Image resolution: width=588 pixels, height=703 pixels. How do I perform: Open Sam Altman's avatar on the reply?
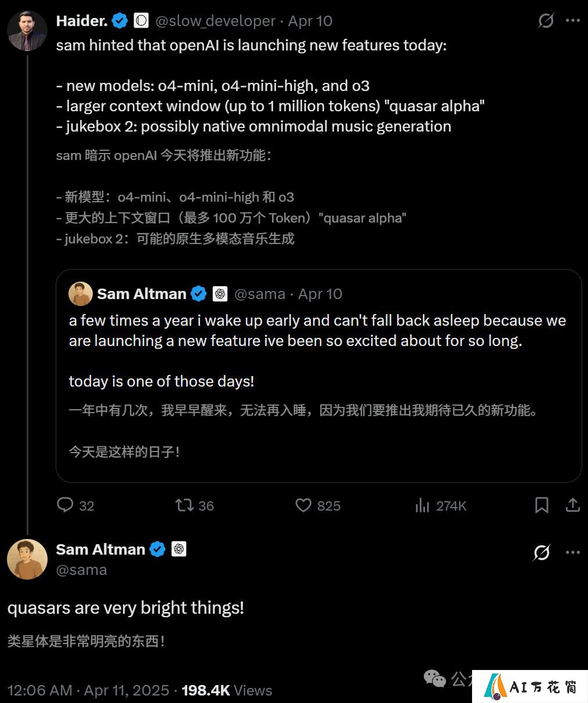tap(27, 559)
